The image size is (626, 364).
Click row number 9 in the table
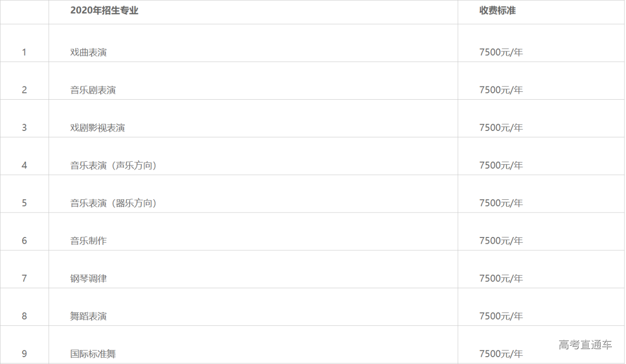tap(24, 354)
